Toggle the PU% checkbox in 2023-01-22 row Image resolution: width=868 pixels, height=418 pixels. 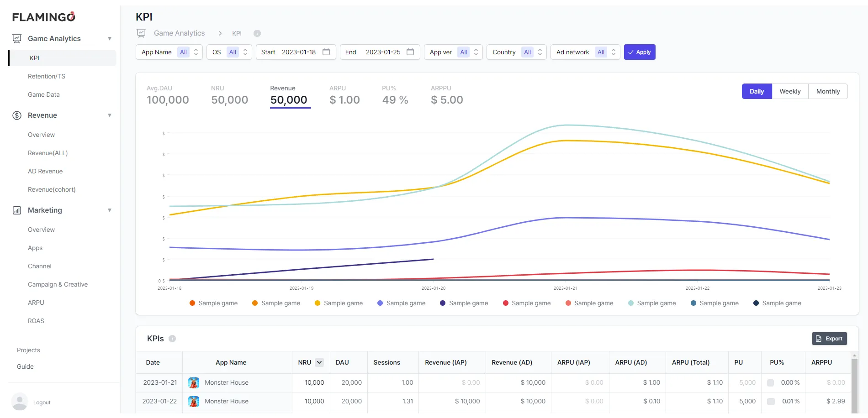click(x=771, y=402)
